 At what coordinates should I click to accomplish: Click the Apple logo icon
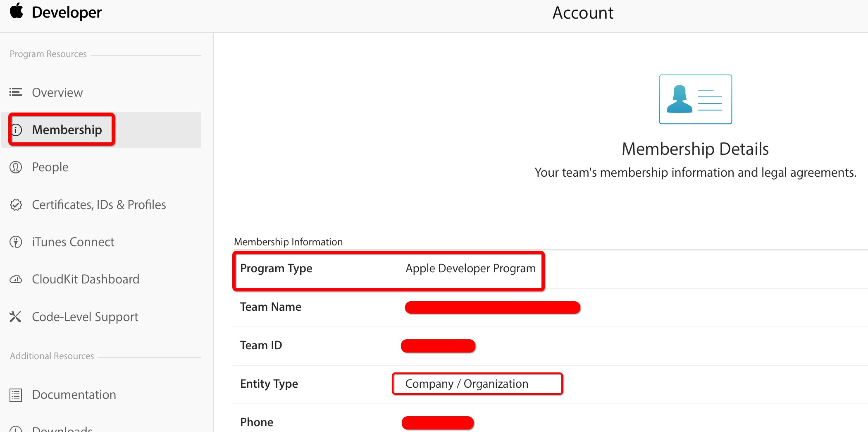(x=17, y=11)
